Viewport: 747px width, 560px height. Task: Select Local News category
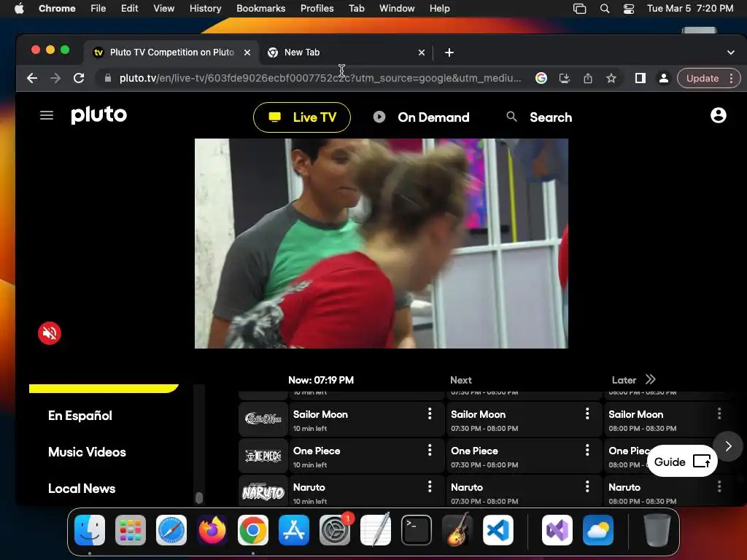pos(82,489)
